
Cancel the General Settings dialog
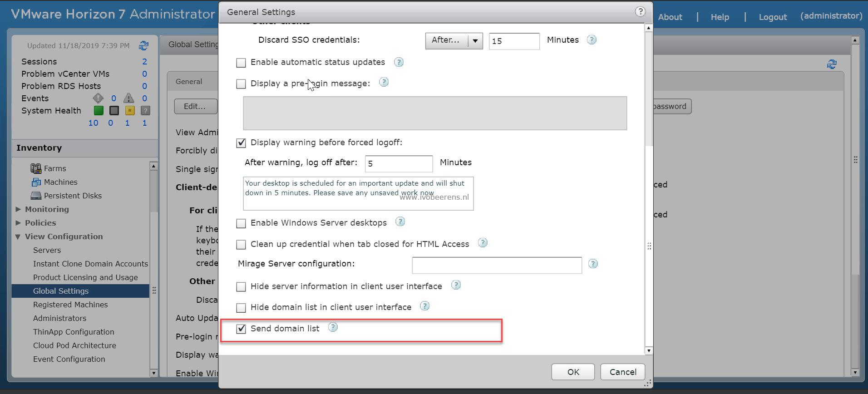(622, 372)
